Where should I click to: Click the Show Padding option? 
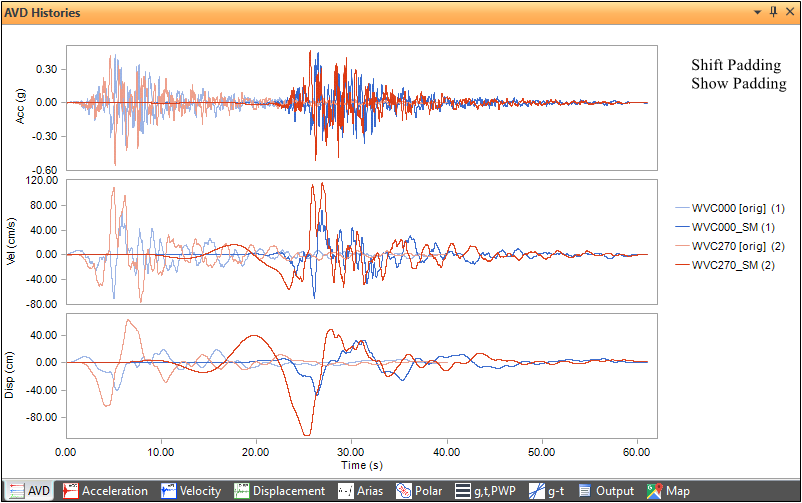click(738, 83)
